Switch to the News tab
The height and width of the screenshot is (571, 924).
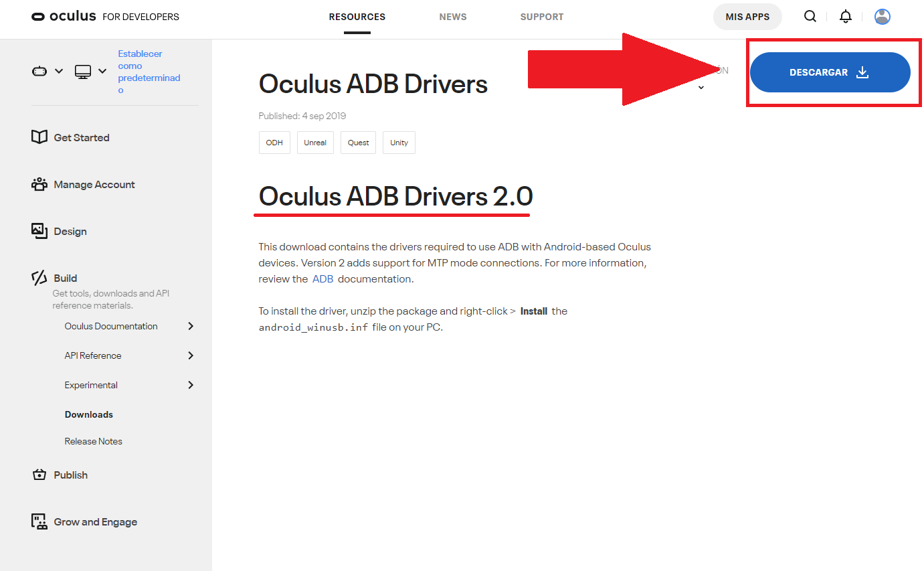pos(453,17)
